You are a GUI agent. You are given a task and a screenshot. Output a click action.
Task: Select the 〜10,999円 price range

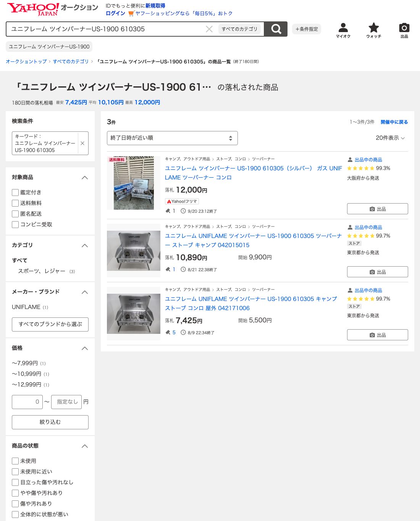(x=26, y=374)
